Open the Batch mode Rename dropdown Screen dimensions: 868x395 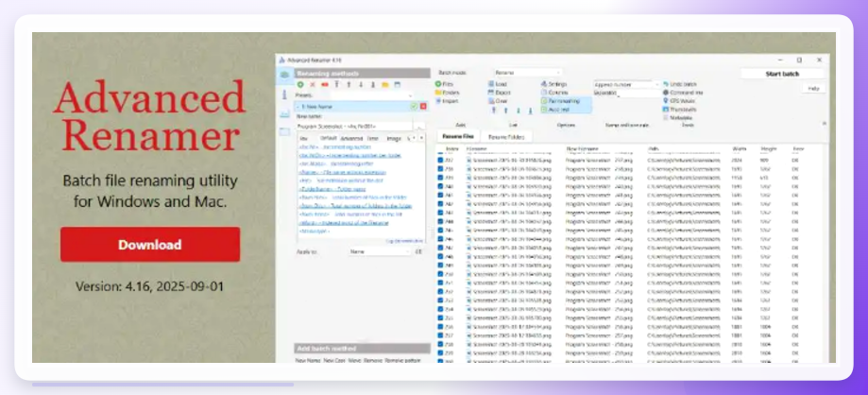point(528,73)
